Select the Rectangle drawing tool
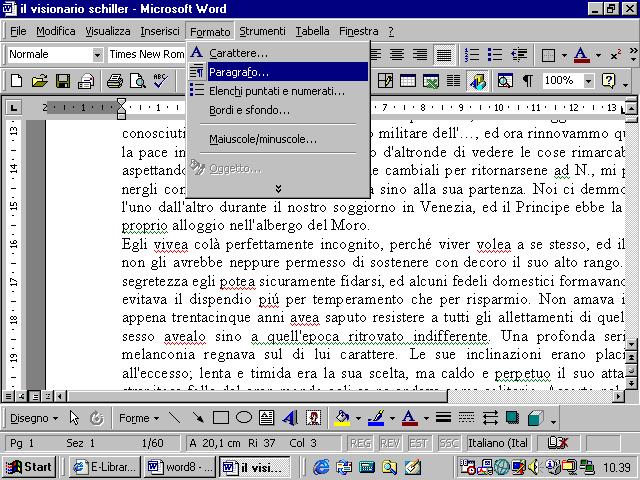The width and height of the screenshot is (640, 480). point(221,418)
